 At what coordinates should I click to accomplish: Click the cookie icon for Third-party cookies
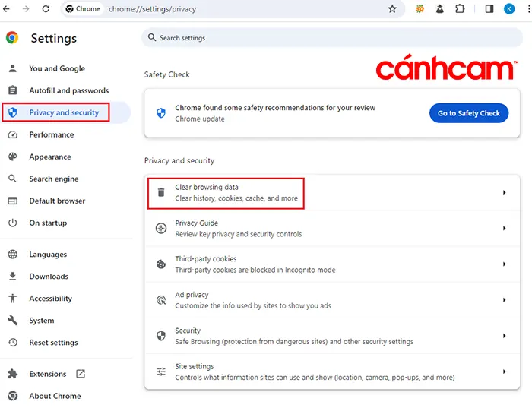point(161,264)
